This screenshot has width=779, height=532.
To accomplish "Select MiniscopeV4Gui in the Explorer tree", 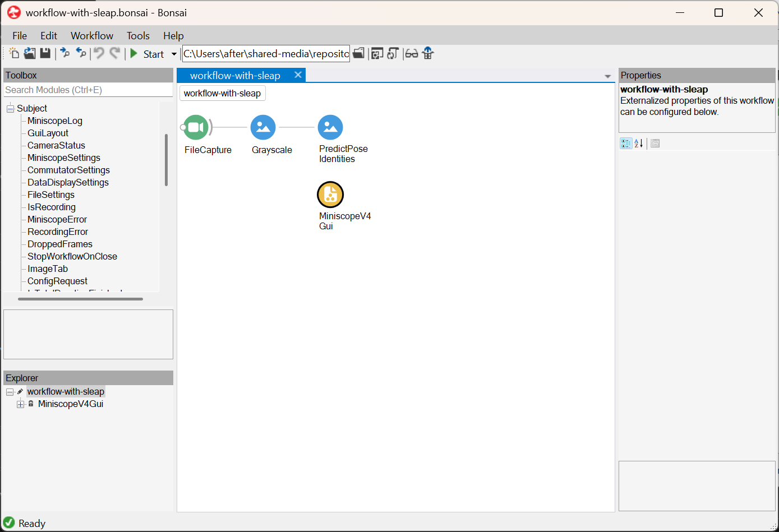I will pyautogui.click(x=71, y=404).
